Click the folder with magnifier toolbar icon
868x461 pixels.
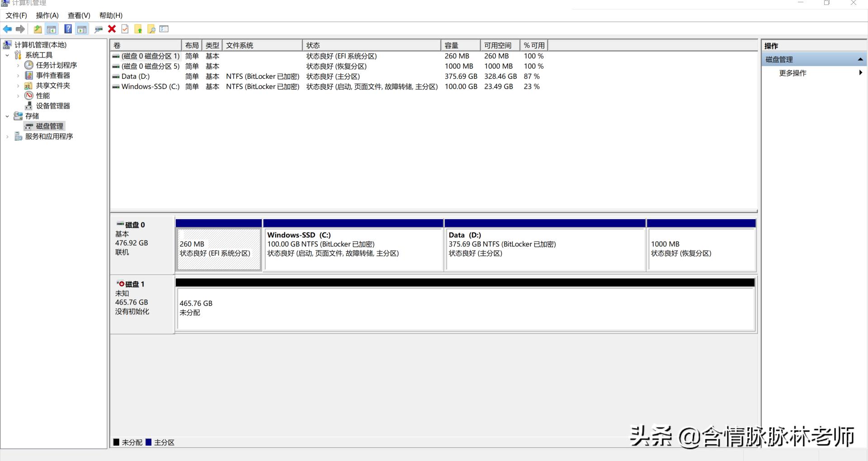(151, 29)
